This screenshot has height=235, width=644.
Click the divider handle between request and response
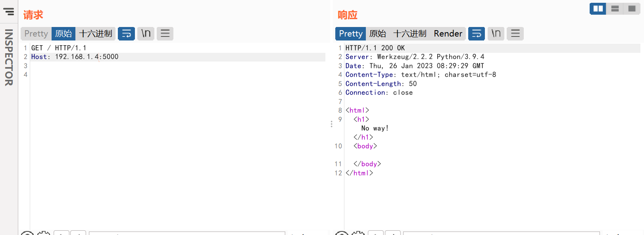pos(331,124)
